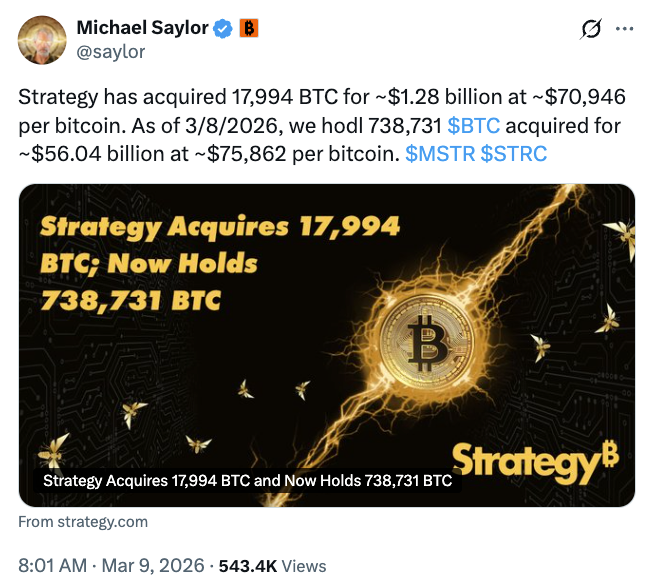Click the Strategy logo in the card image

(535, 460)
